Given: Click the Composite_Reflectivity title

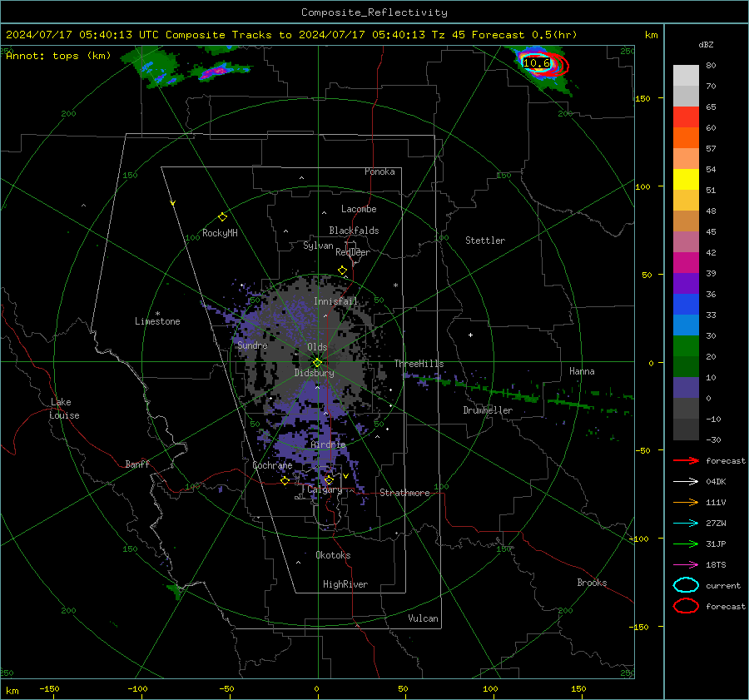Looking at the screenshot, I should click(x=374, y=12).
